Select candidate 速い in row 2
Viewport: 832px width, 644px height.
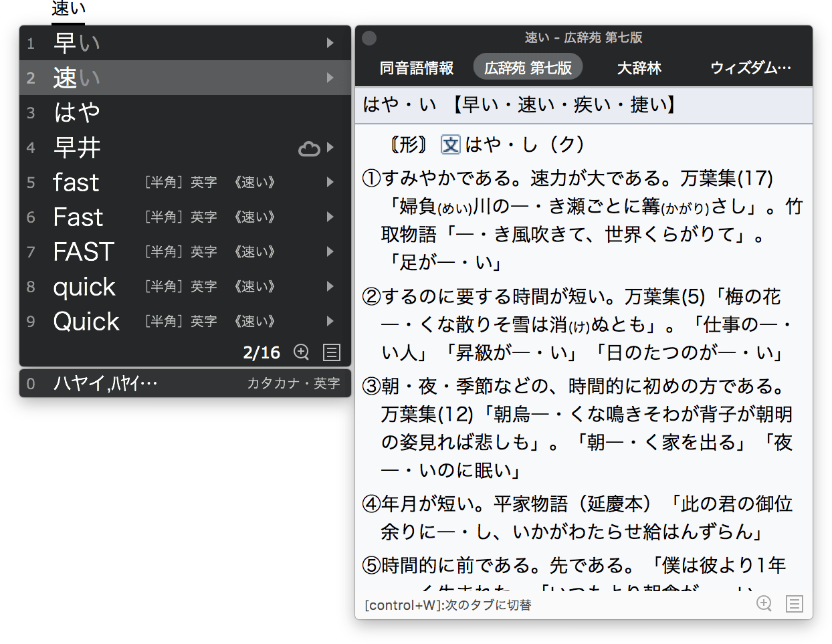(185, 78)
